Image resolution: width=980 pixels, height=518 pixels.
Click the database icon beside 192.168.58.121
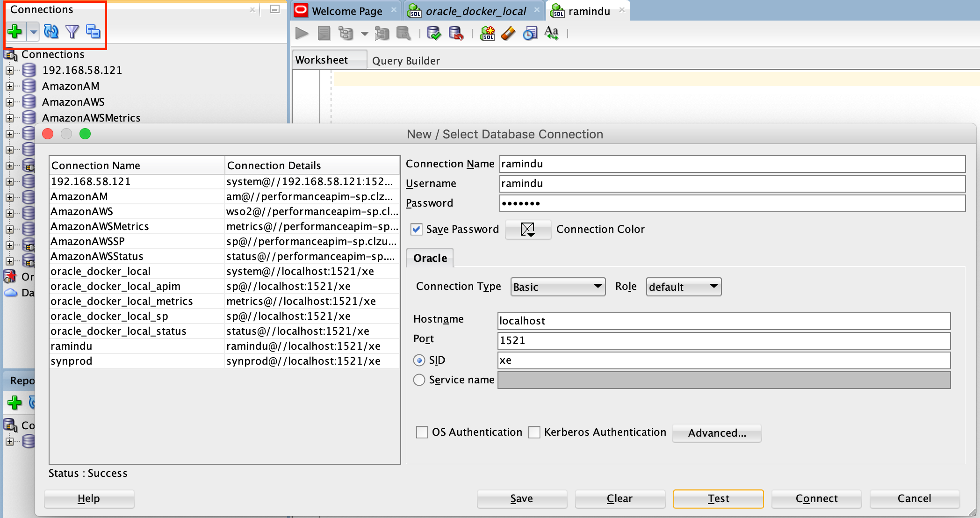click(x=29, y=70)
